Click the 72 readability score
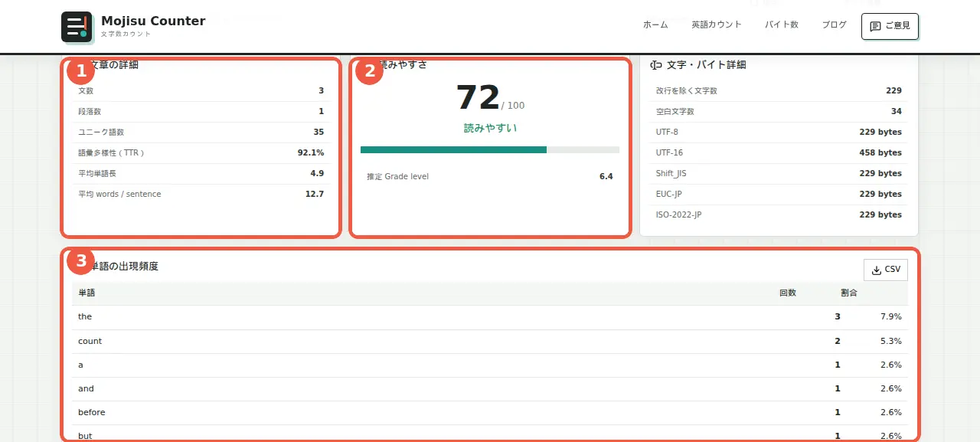The image size is (980, 442). (478, 98)
